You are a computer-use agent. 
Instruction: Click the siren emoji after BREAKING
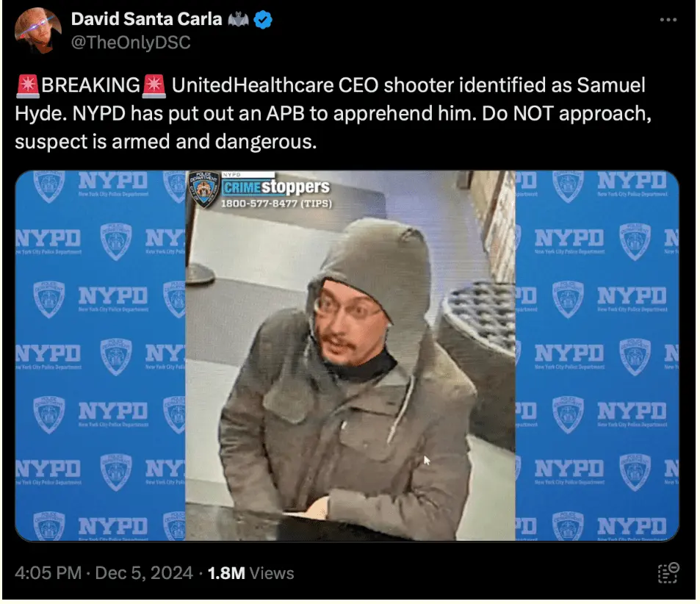pos(154,86)
